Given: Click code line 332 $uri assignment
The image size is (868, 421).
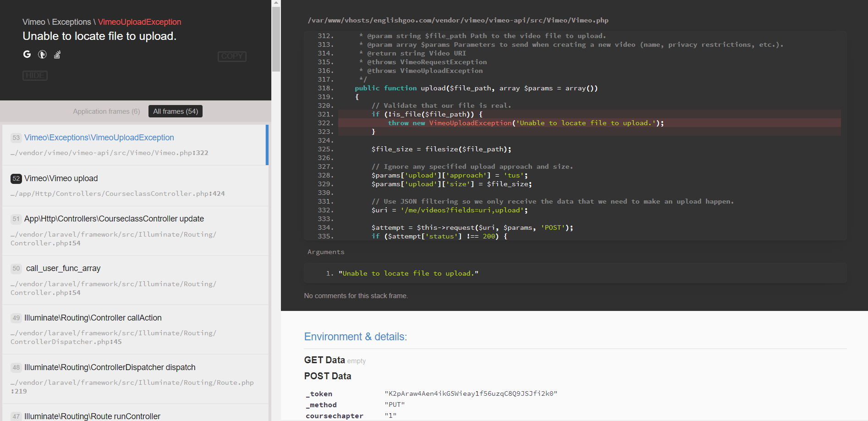Looking at the screenshot, I should [x=450, y=210].
